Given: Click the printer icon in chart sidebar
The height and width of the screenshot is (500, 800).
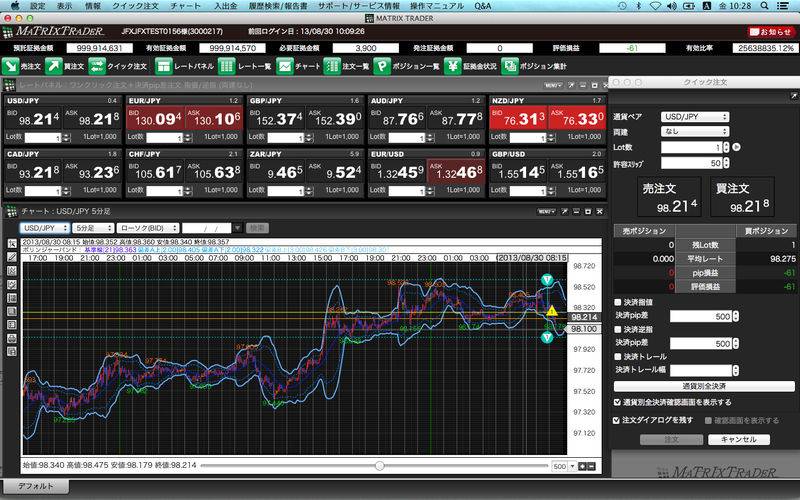Looking at the screenshot, I should pyautogui.click(x=12, y=338).
